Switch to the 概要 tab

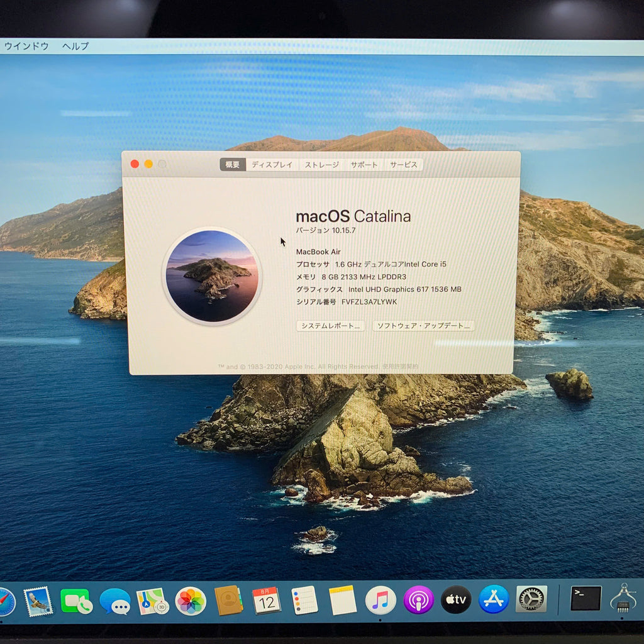(x=233, y=165)
